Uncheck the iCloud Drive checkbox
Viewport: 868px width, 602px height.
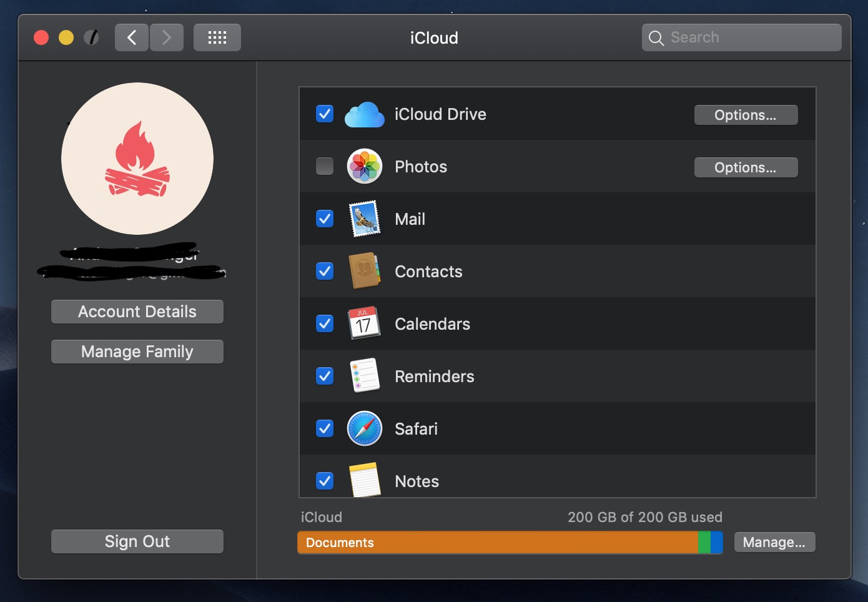point(325,114)
